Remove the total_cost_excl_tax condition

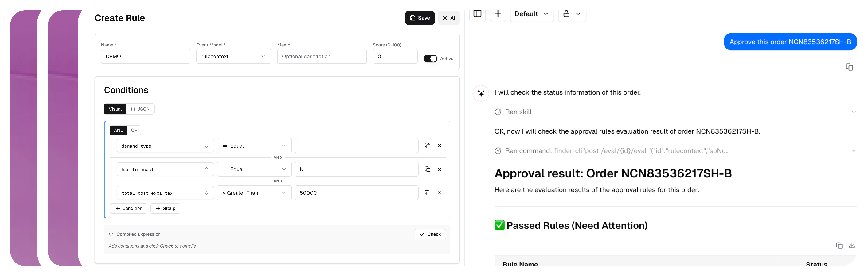click(439, 193)
